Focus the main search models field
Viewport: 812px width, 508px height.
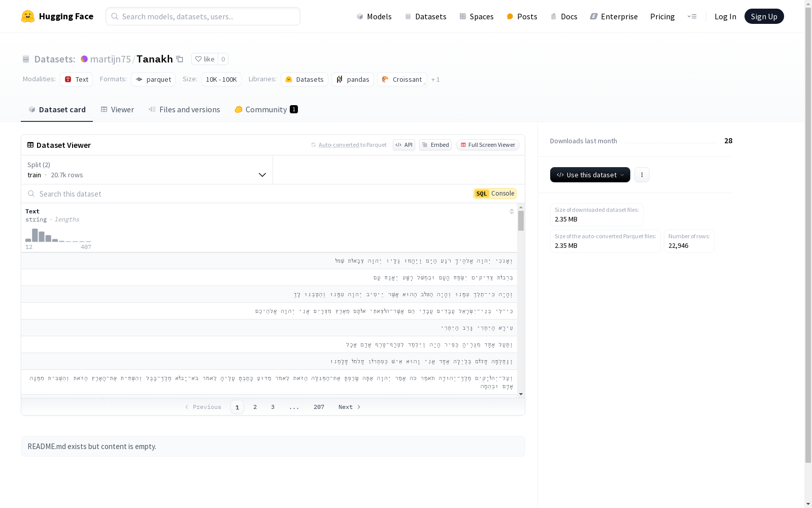coord(203,16)
